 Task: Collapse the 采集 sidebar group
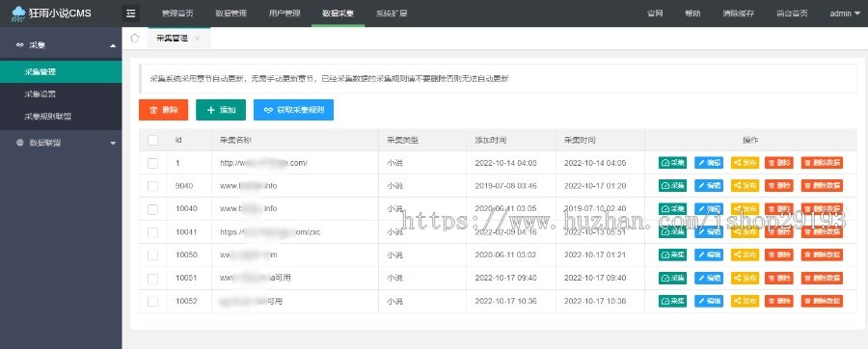pos(61,45)
